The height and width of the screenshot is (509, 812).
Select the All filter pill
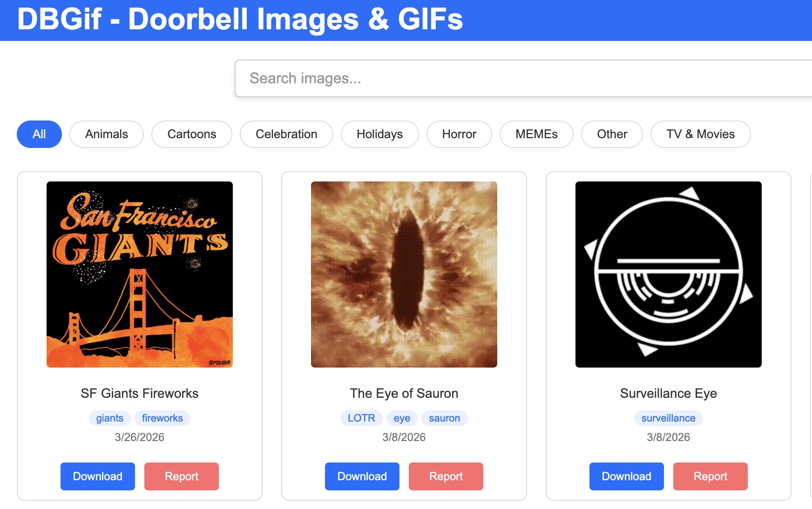pos(39,134)
